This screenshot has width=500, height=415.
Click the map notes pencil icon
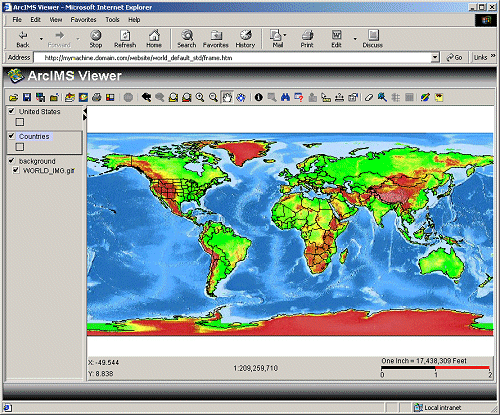425,98
